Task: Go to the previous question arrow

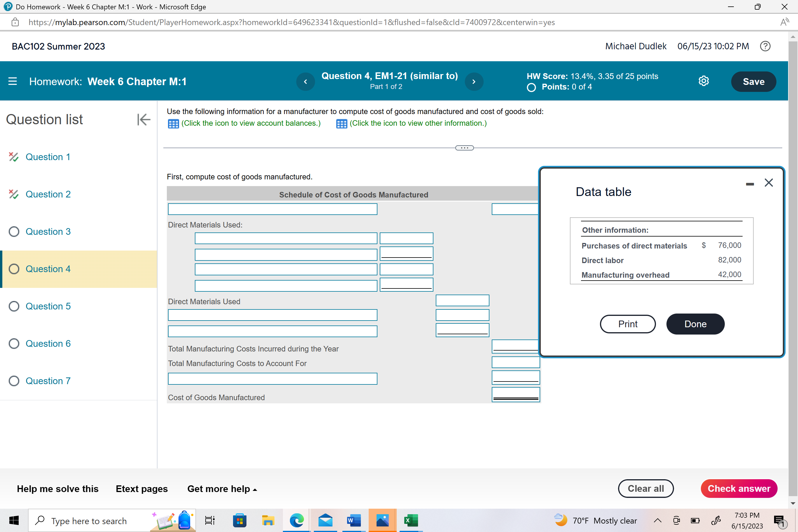Action: (x=305, y=81)
